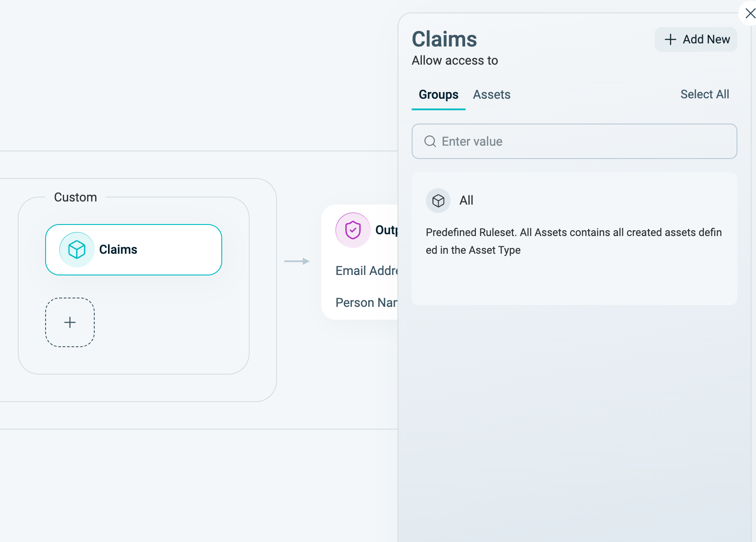
Task: Click the purple shield Output icon
Action: tap(353, 230)
